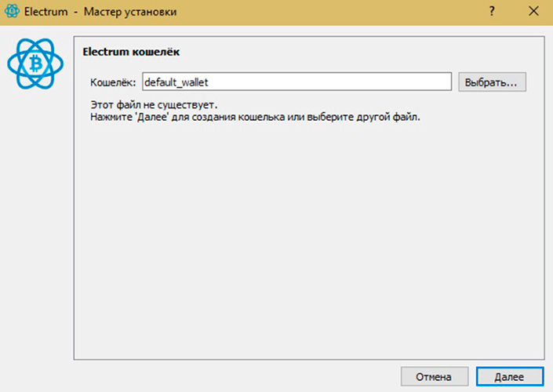Click the Electrum logo in title bar

tap(12, 12)
